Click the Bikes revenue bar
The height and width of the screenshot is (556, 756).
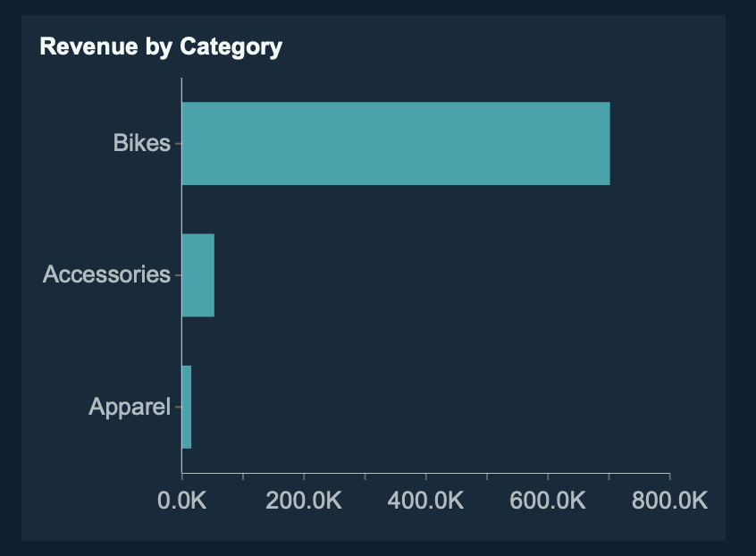[x=395, y=143]
